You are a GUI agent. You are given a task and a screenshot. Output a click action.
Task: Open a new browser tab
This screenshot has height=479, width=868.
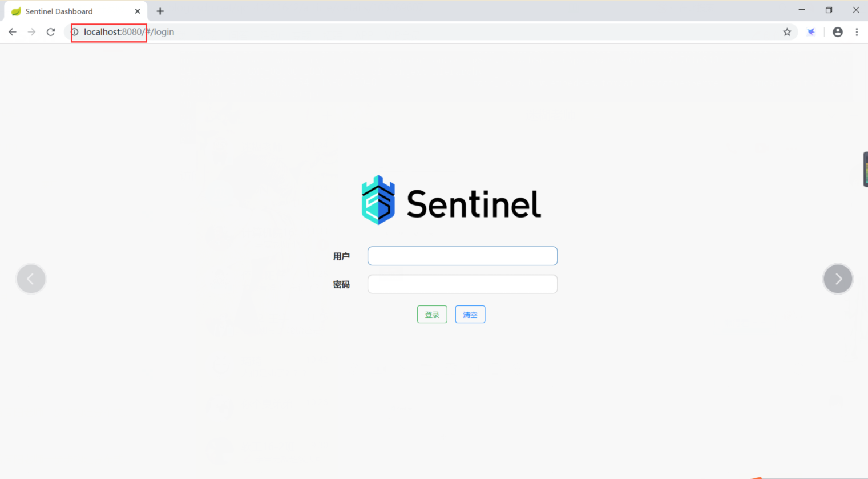coord(160,11)
